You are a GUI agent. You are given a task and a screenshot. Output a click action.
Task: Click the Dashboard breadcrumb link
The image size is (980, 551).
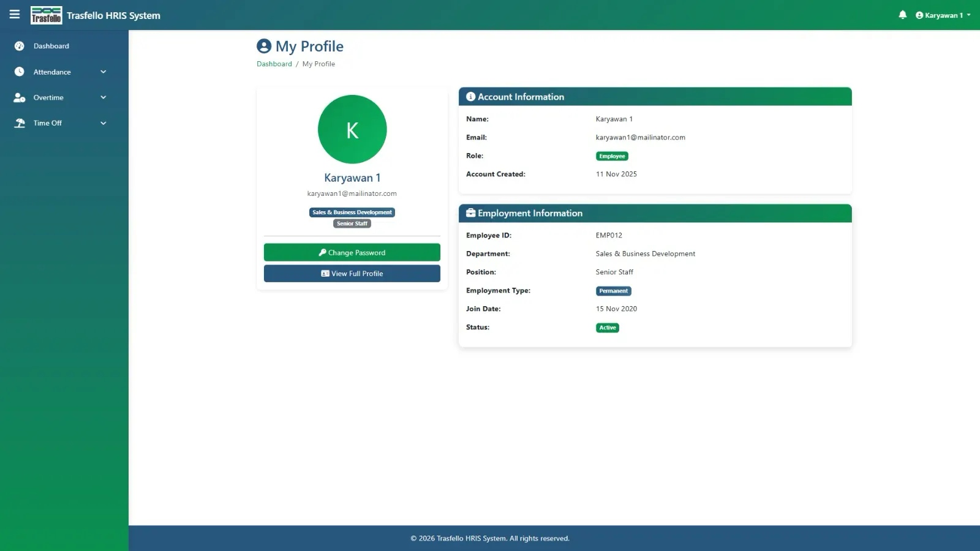(x=274, y=64)
